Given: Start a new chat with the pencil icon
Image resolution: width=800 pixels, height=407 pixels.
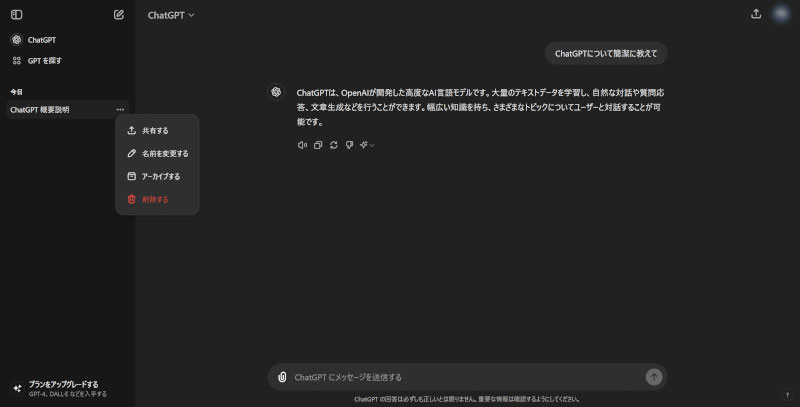Looking at the screenshot, I should [119, 15].
